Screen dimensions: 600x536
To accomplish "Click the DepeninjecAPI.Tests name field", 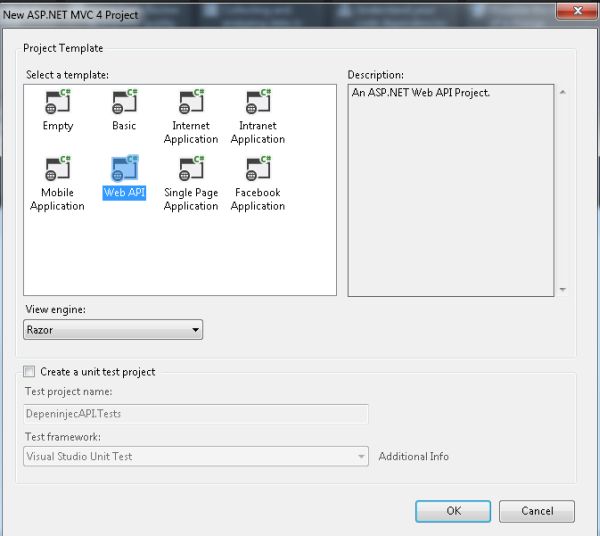I will 196,414.
